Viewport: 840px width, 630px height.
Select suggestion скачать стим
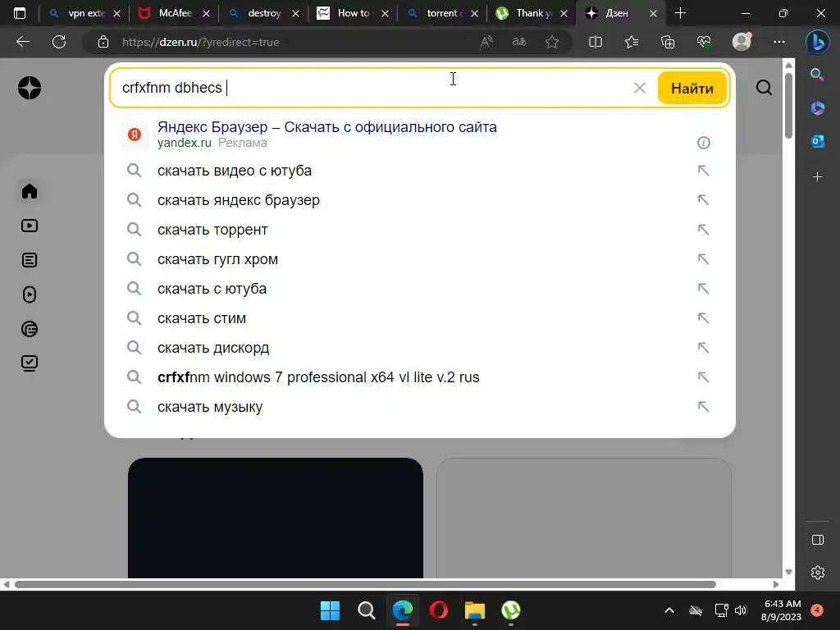coord(419,318)
